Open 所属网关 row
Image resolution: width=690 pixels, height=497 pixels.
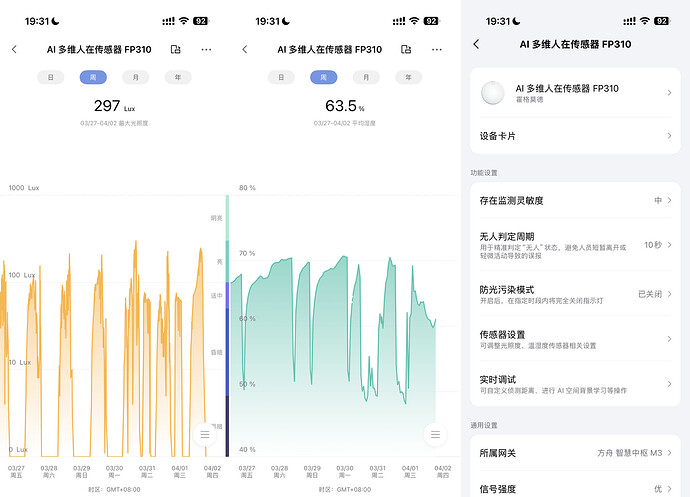coord(576,453)
